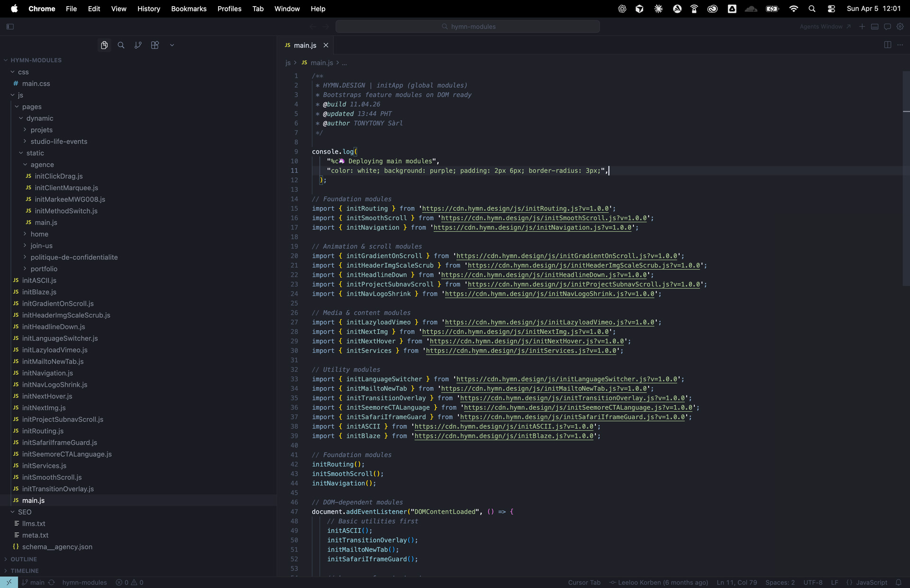Open the initRouting.js CDN link
This screenshot has height=588, width=910.
point(515,208)
